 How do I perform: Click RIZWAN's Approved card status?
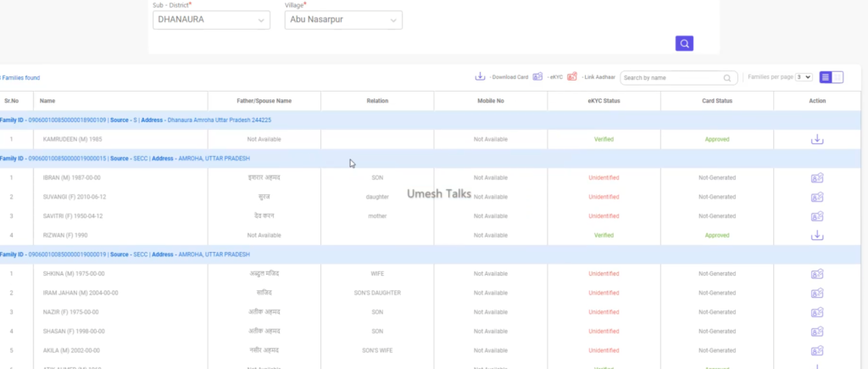717,236
